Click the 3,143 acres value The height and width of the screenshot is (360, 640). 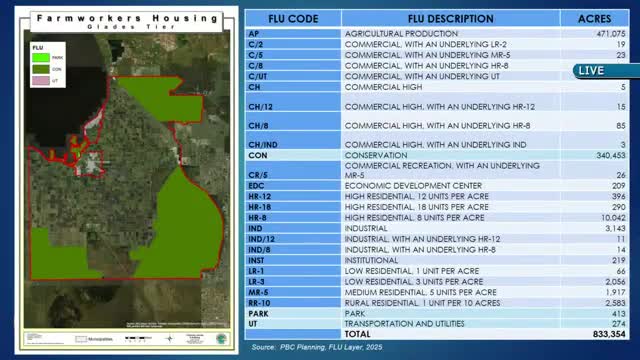click(616, 228)
